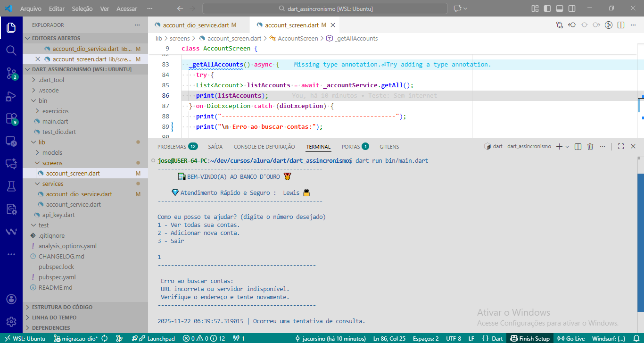Image resolution: width=644 pixels, height=343 pixels.
Task: Toggle the primary sidebar layout button
Action: (x=547, y=8)
